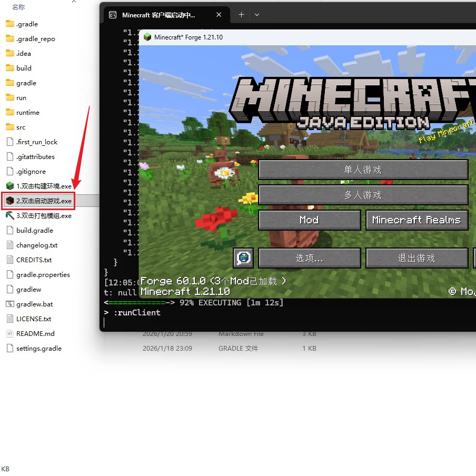Select the runtime folder icon

(x=9, y=112)
